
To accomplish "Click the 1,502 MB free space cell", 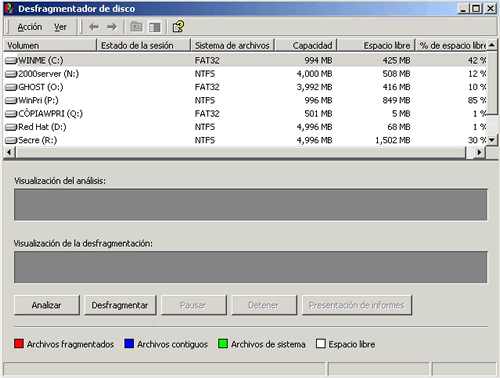I will pos(393,140).
